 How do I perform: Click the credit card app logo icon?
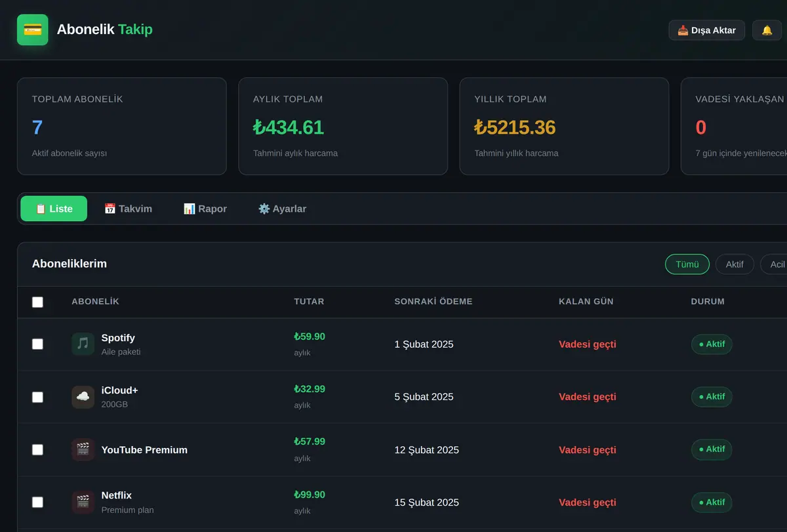tap(33, 30)
